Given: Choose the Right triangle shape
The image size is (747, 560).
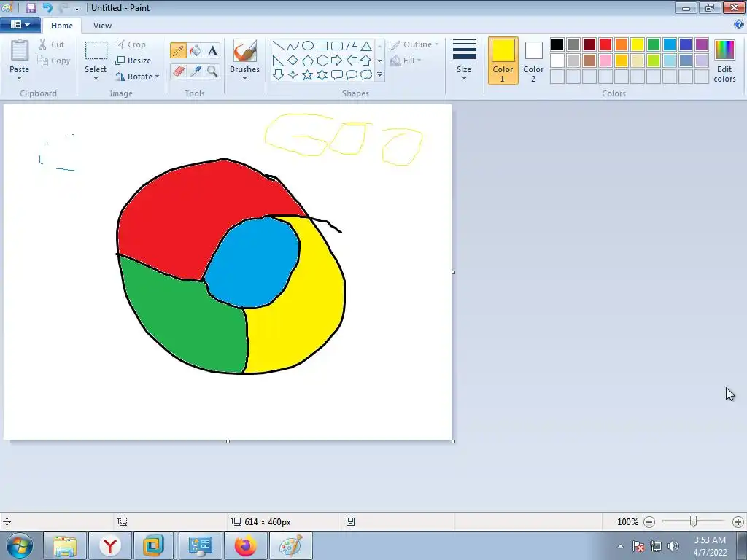Looking at the screenshot, I should [279, 61].
